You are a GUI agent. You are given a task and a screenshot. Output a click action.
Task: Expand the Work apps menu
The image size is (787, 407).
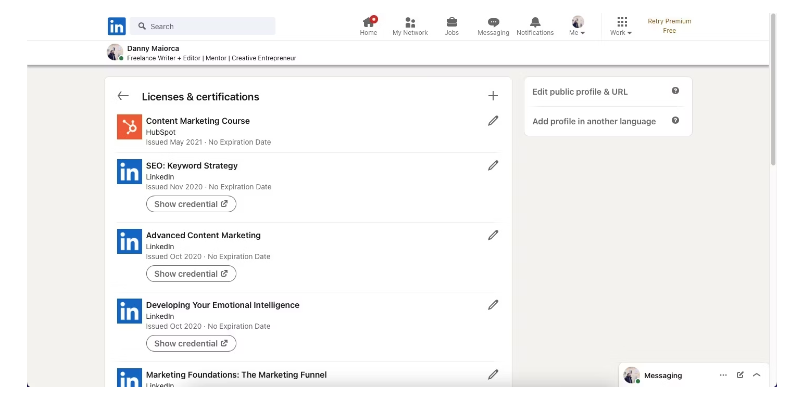click(x=621, y=26)
